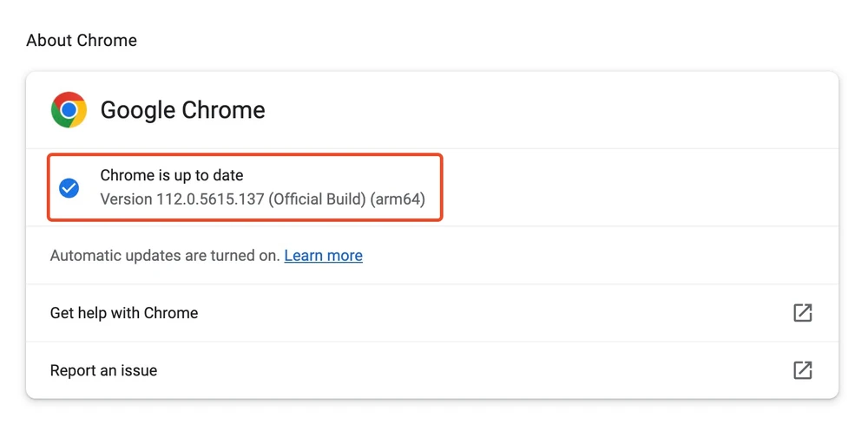Click the "(arm64)" architecture text
868x424 pixels.
pyautogui.click(x=398, y=199)
